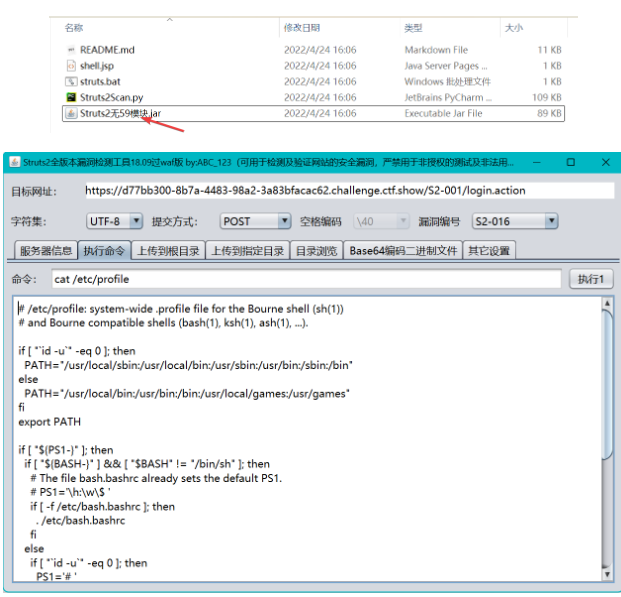Close the Struts2 tool window
The width and height of the screenshot is (621, 597).
click(606, 162)
